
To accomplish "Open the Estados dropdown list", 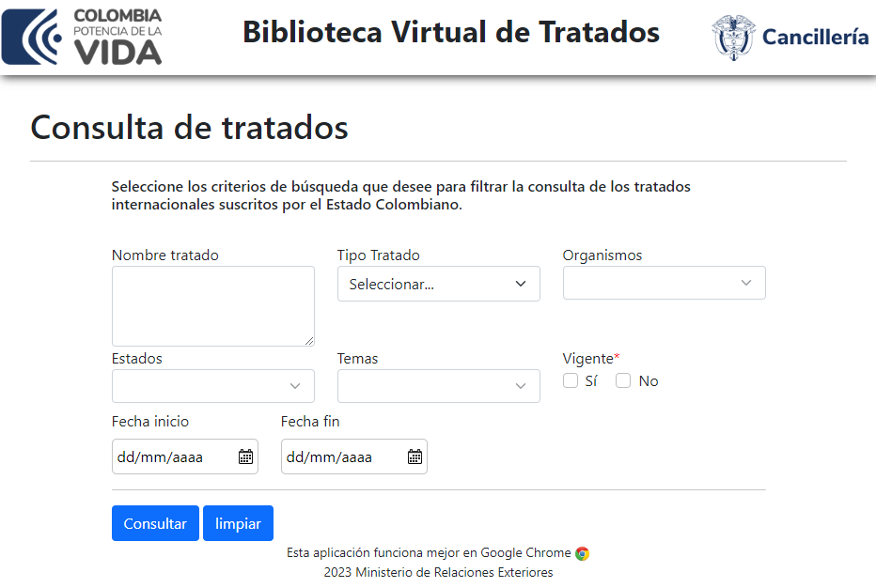I will point(212,386).
